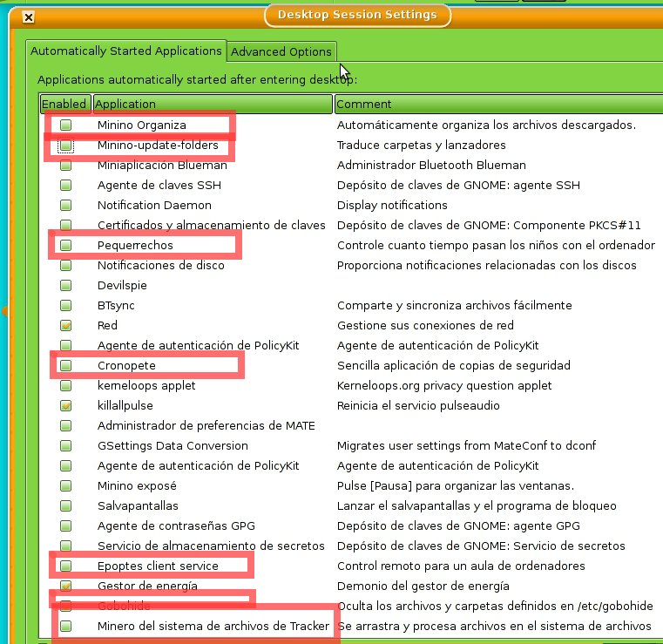Enable Agente de contraseñas GPG checkbox
Screen dimensions: 663x644
pos(65,525)
